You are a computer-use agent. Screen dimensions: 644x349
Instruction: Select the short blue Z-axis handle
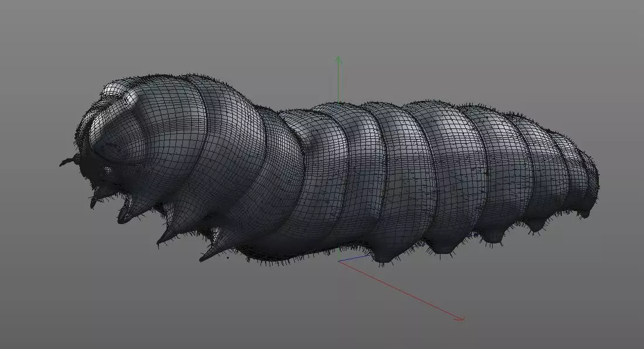354,258
